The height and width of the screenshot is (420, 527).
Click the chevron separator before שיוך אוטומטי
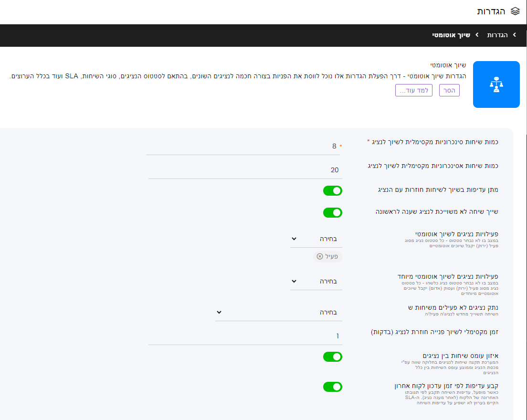click(477, 35)
